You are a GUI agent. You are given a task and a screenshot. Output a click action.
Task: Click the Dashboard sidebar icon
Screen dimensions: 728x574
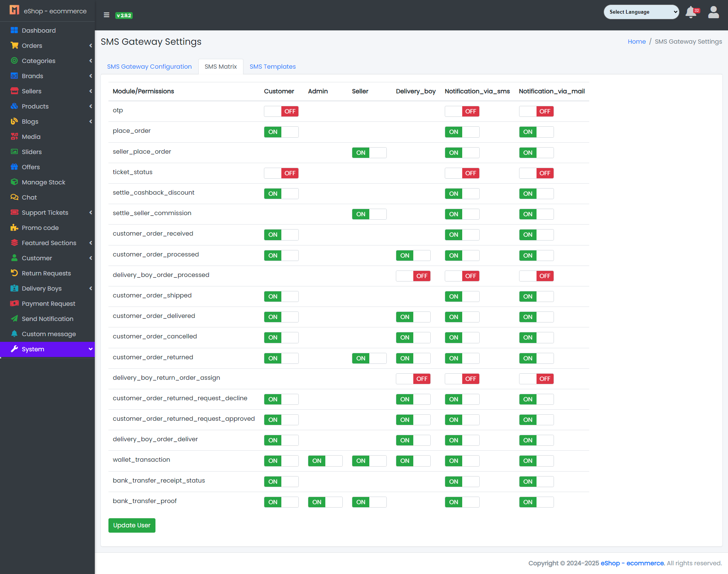14,30
